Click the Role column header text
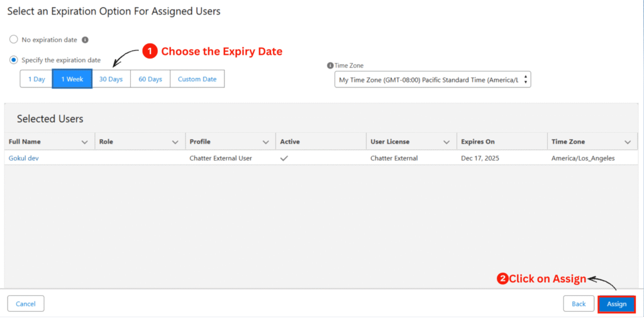Image resolution: width=644 pixels, height=318 pixels. 106,142
